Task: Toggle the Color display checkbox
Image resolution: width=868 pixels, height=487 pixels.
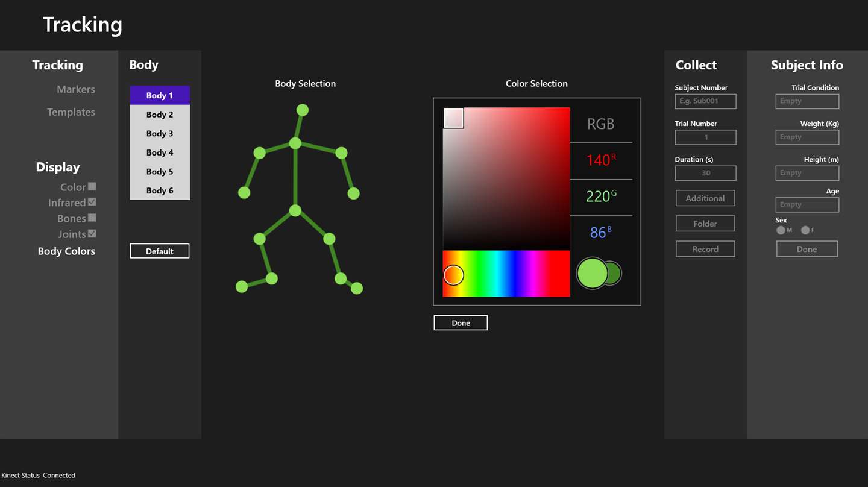Action: click(x=92, y=187)
